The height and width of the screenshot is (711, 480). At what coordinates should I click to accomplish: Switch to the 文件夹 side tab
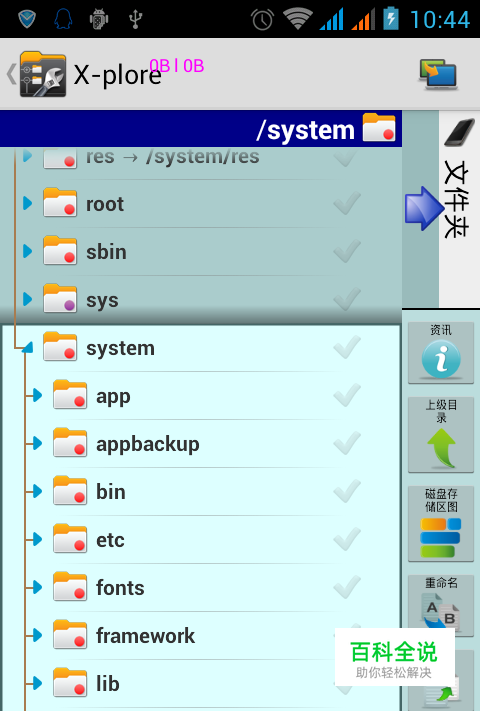tap(459, 209)
